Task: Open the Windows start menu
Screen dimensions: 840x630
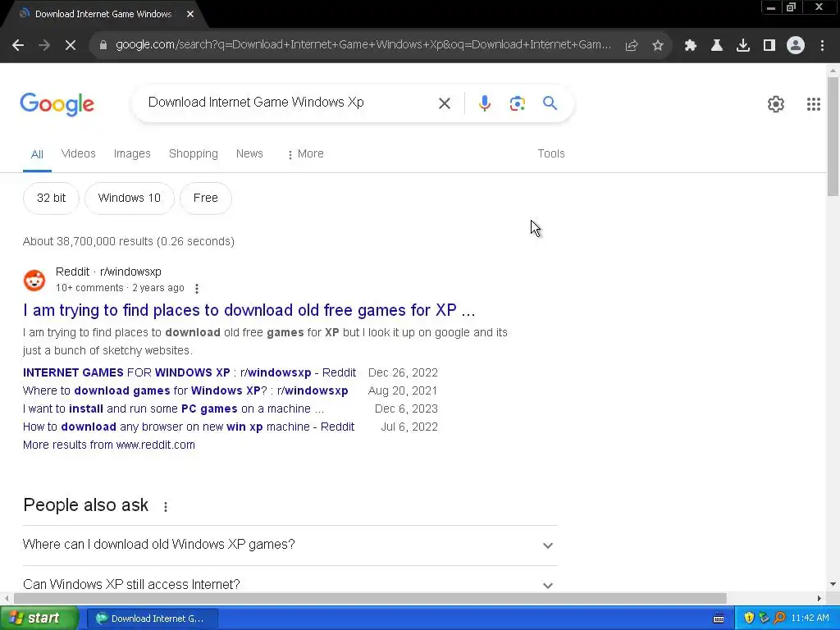Action: point(39,619)
